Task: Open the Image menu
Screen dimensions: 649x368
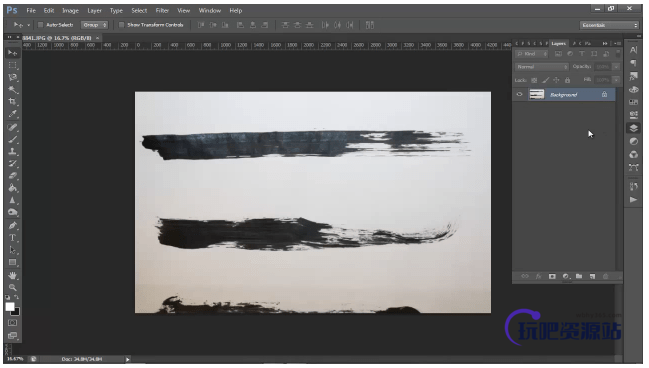Action: 70,10
